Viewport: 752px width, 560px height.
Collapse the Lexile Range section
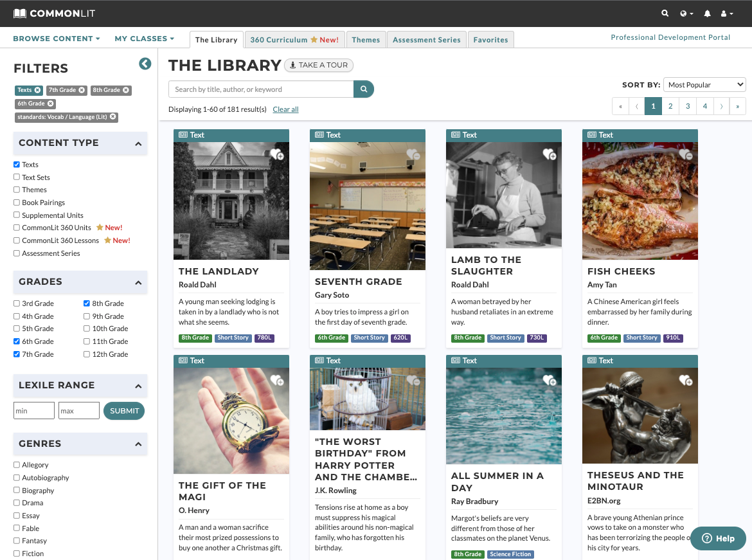[138, 386]
